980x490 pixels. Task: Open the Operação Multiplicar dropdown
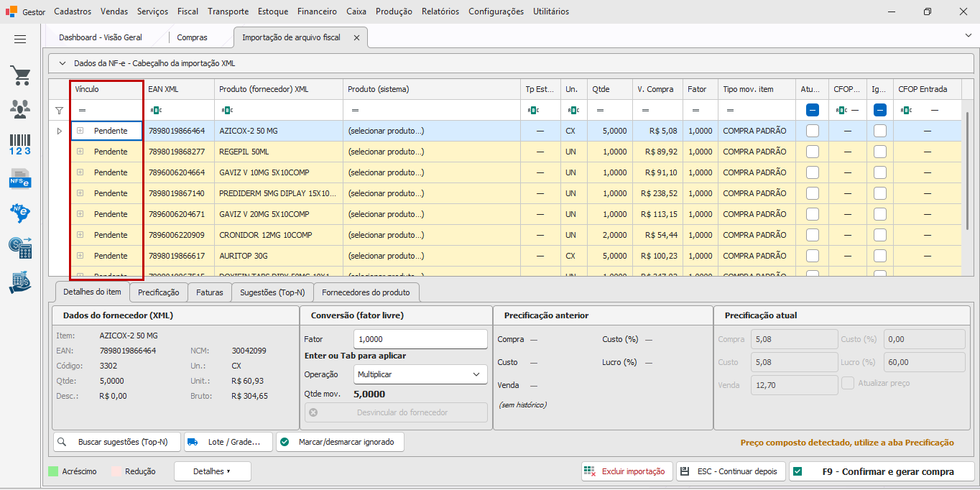coord(421,374)
